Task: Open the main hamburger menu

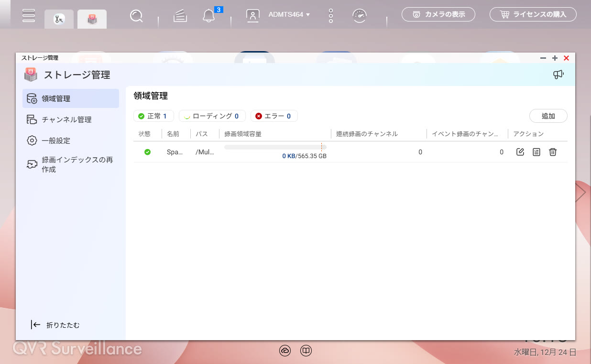Action: (x=29, y=15)
